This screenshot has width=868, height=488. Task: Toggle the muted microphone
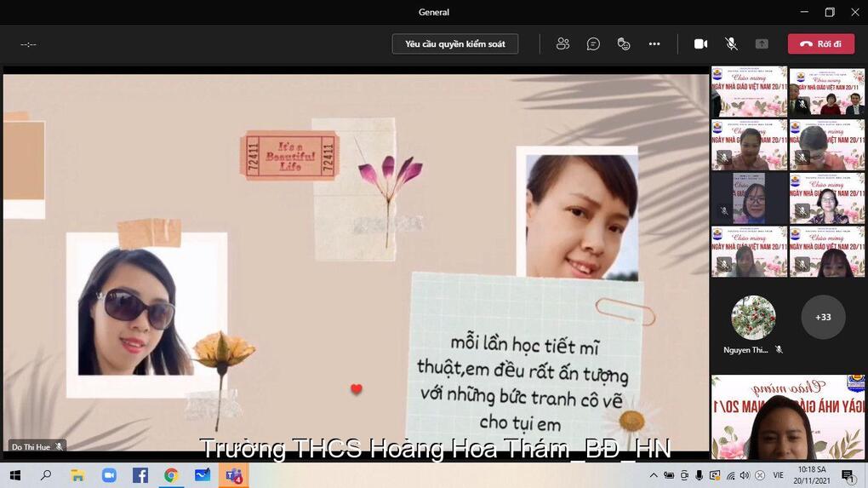pyautogui.click(x=731, y=43)
